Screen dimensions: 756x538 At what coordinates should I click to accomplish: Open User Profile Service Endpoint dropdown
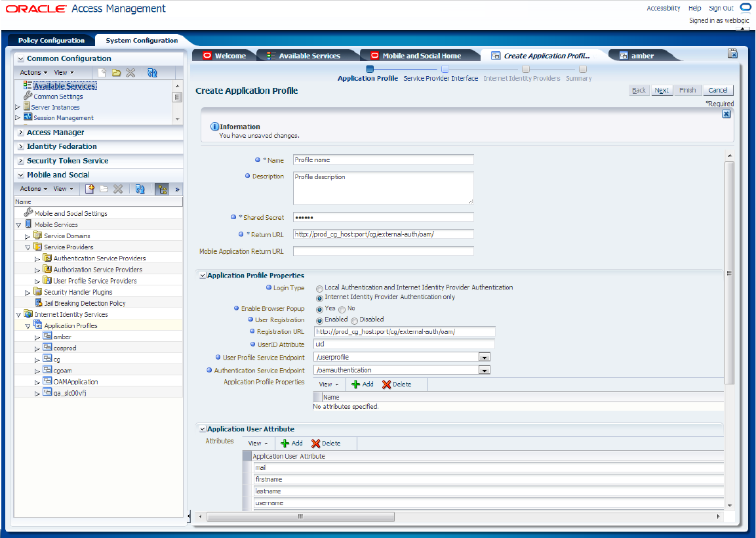[484, 357]
